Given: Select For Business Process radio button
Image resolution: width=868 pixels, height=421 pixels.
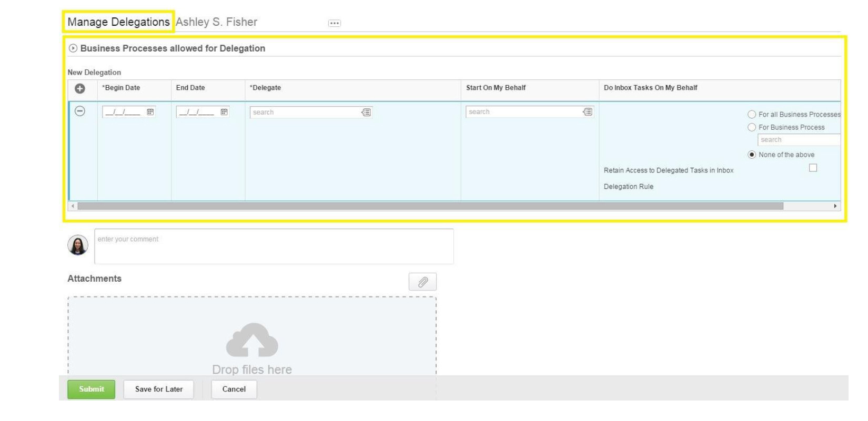Looking at the screenshot, I should pyautogui.click(x=752, y=127).
